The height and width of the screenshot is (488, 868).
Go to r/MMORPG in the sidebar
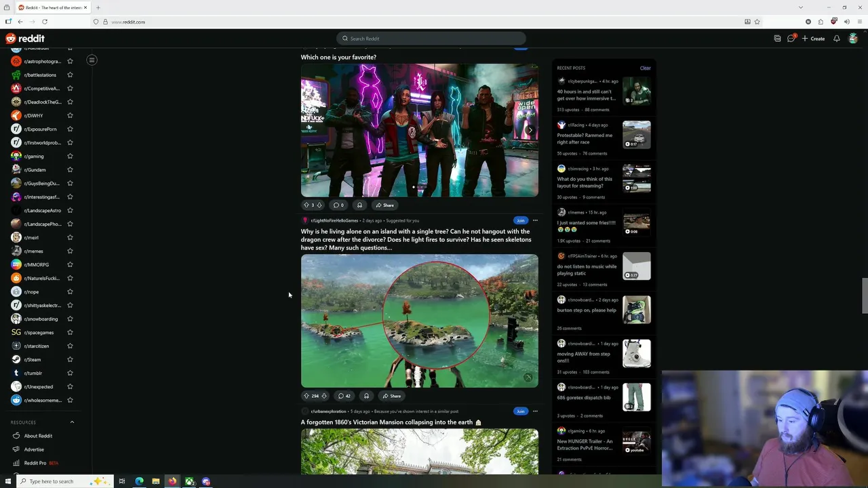pyautogui.click(x=36, y=264)
